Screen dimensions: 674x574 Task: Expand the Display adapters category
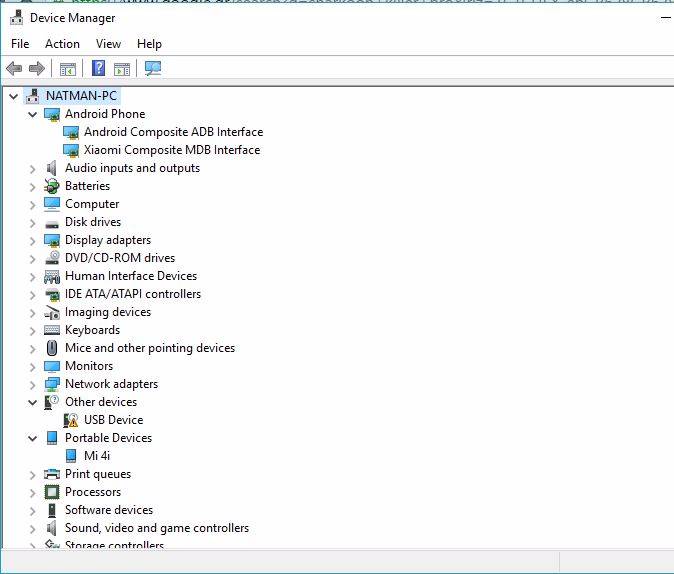point(33,241)
